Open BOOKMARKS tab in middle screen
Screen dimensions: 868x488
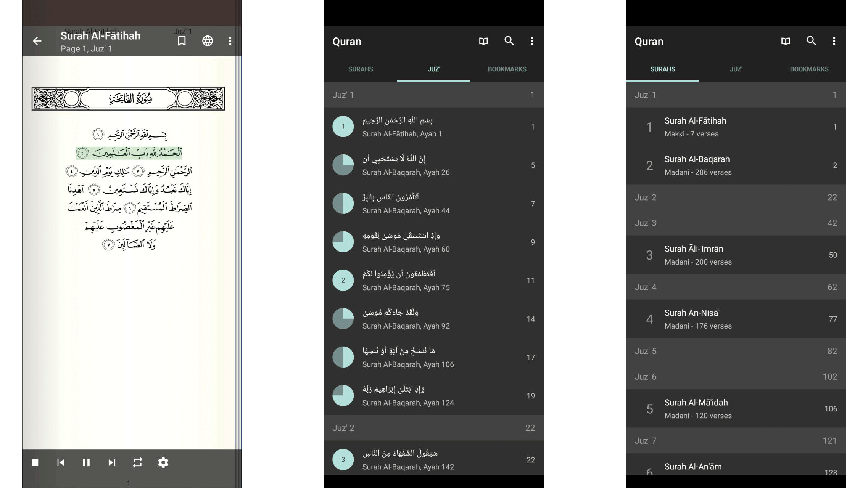coord(507,69)
